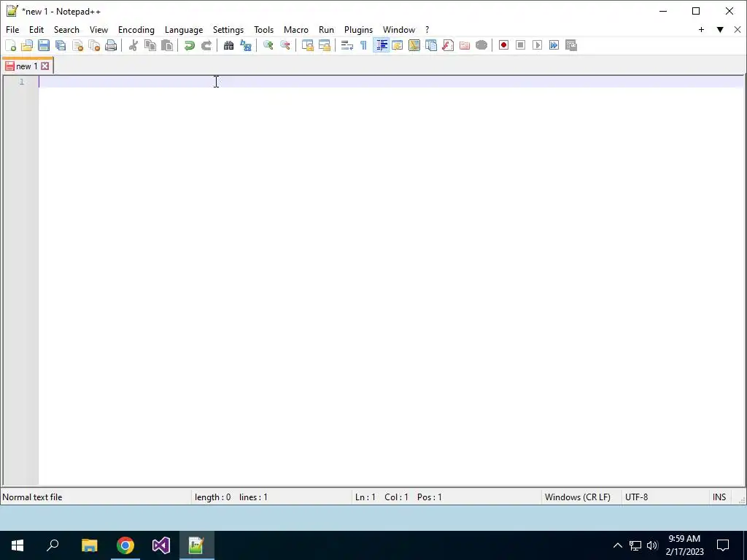Image resolution: width=747 pixels, height=560 pixels.
Task: Click the plus button to add tab
Action: 701,29
